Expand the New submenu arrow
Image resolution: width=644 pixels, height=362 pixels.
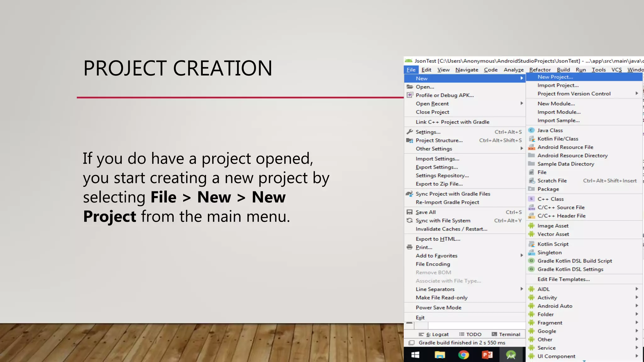(522, 78)
